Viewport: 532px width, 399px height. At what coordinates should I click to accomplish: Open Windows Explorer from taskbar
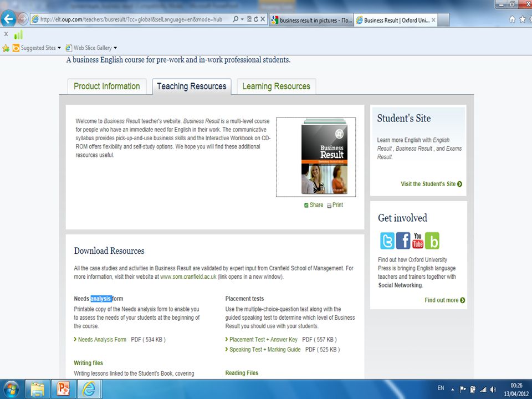coord(37,389)
